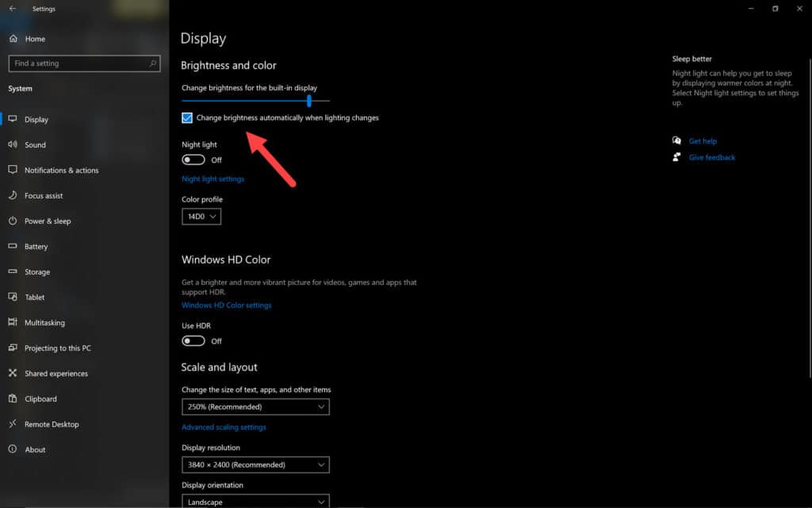Click the Battery icon in the sidebar
This screenshot has height=508, width=812.
pos(13,247)
